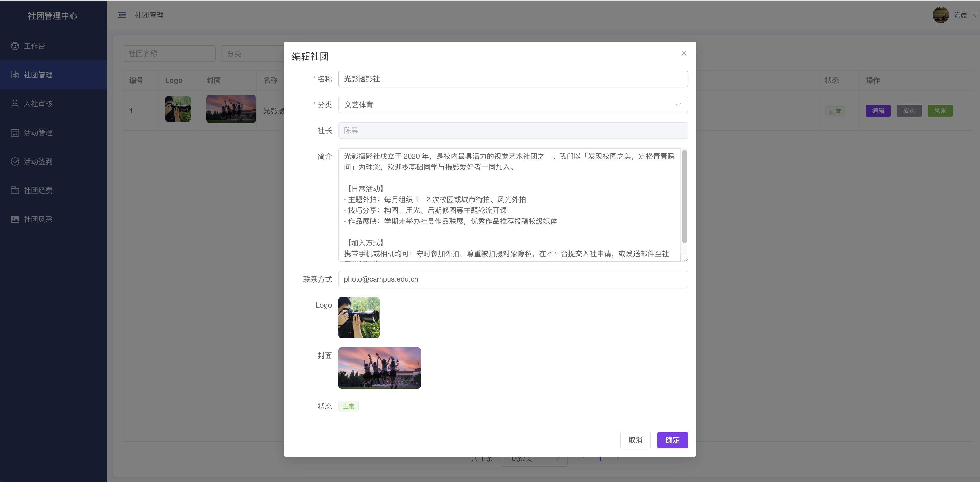Click the green 风采 button in table row

(940, 111)
